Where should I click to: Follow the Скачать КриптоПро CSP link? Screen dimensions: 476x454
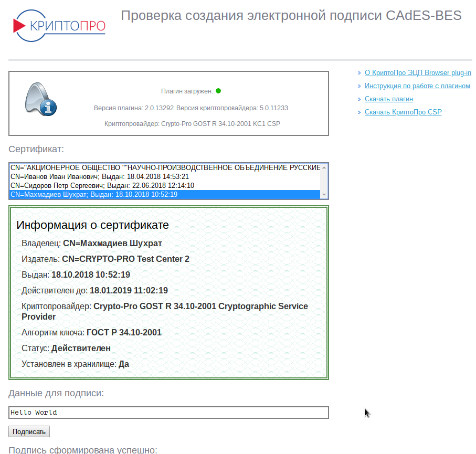(403, 112)
